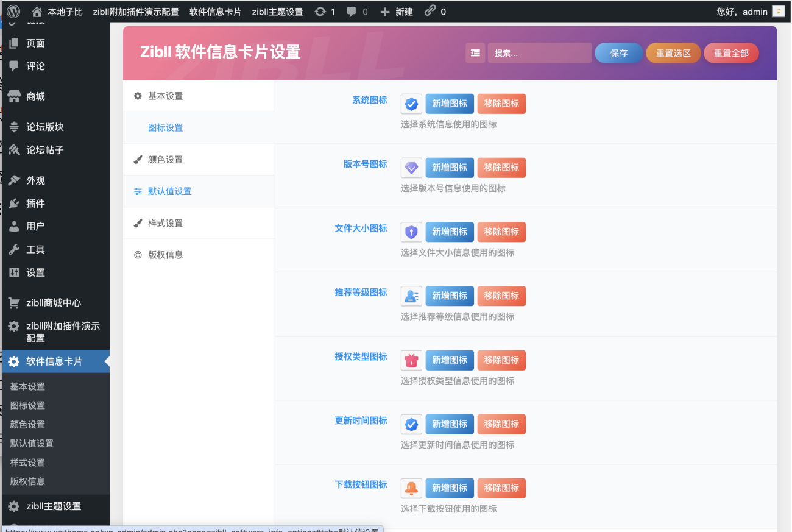Screen dimensions: 792x532
Task: Click 新增图标 in the 系统图标 row
Action: [449, 104]
